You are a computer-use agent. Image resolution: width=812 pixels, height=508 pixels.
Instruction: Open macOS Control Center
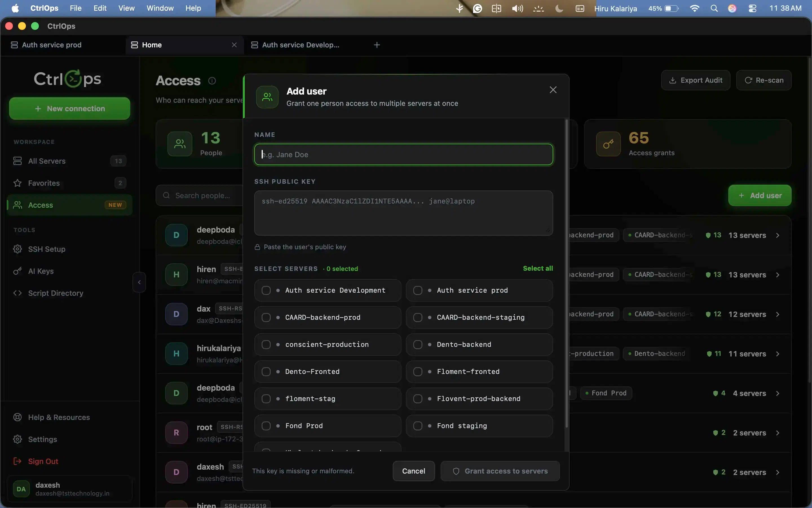point(752,8)
